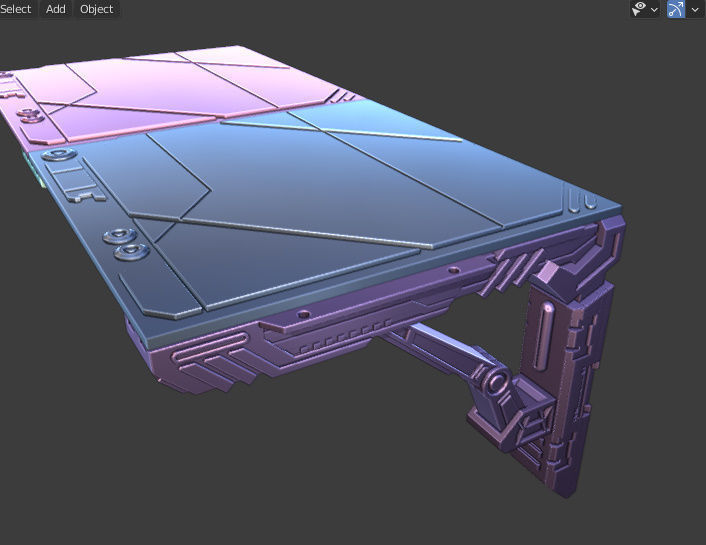706x545 pixels.
Task: Click the object visibility and selectability eye icon
Action: pyautogui.click(x=639, y=9)
